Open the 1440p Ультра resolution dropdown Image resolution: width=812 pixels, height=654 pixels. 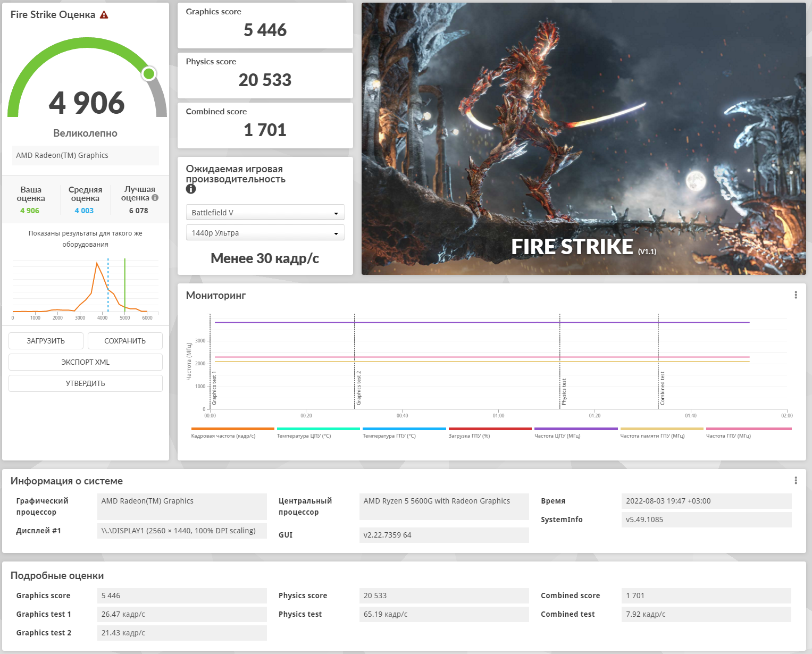265,233
